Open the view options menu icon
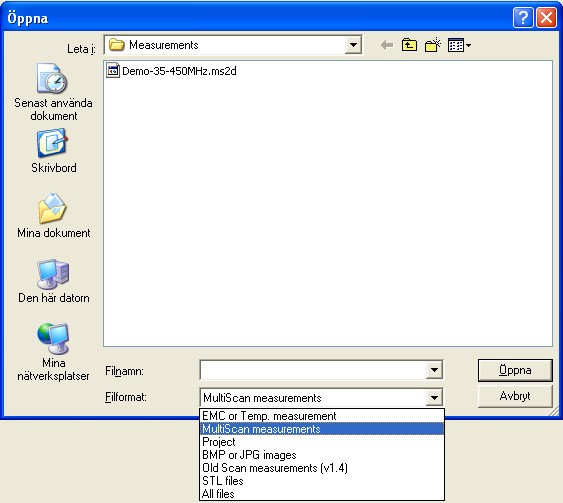The width and height of the screenshot is (563, 503). pyautogui.click(x=459, y=45)
